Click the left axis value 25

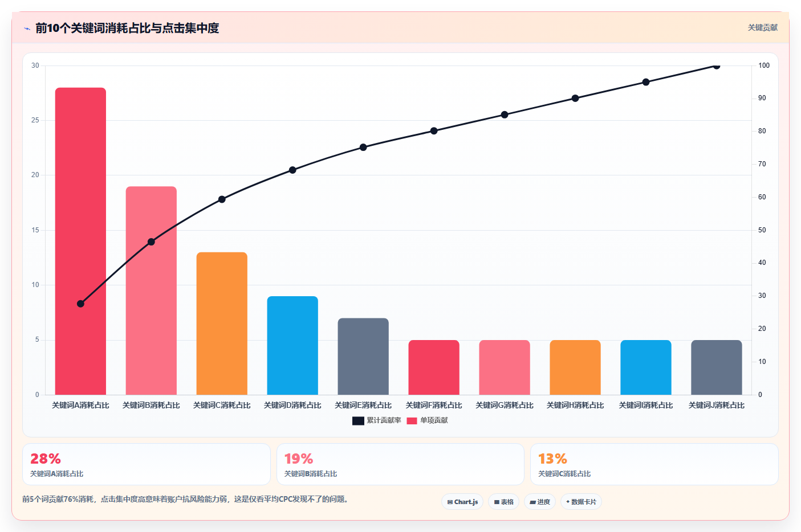(x=35, y=120)
